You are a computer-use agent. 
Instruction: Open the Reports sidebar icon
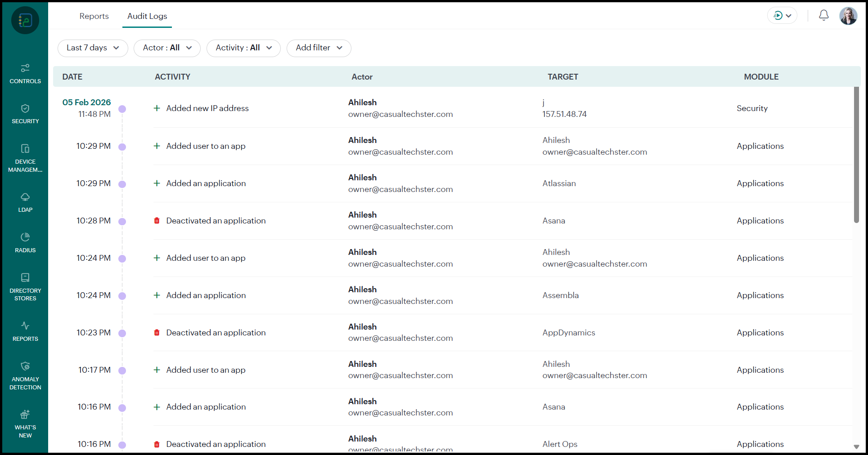(25, 331)
